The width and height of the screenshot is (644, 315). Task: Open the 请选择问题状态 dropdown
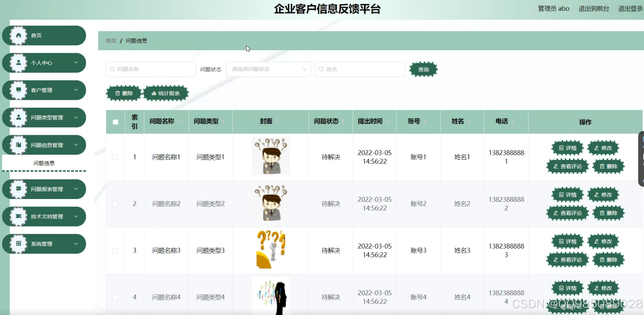click(268, 69)
